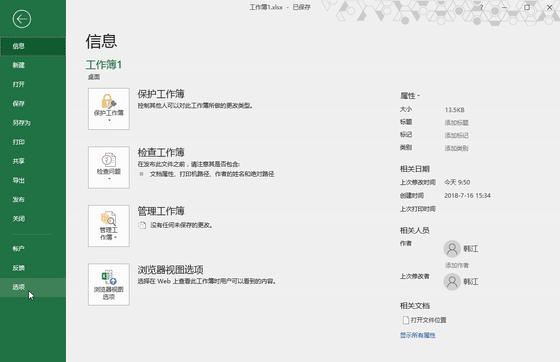Click the 桌面 path under 工作簿1
The image size is (560, 362).
[94, 77]
